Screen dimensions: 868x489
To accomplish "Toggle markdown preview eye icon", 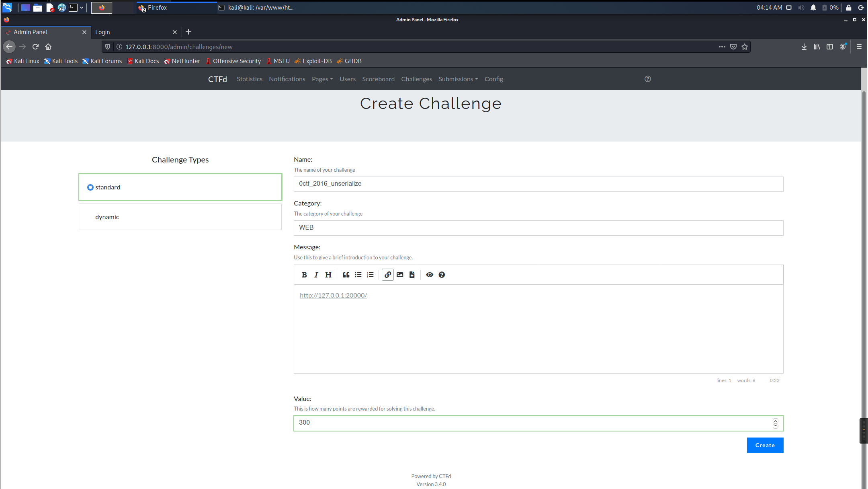I will point(430,275).
